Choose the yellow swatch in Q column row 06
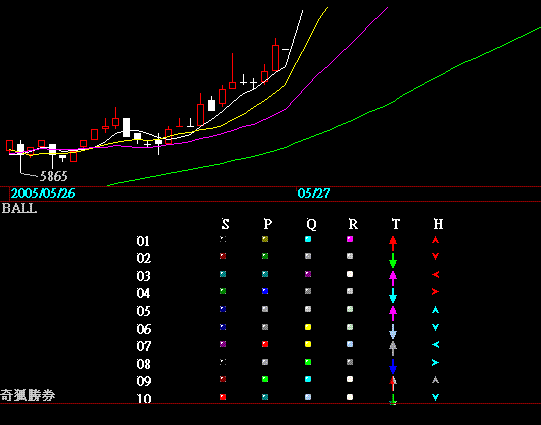 pyautogui.click(x=308, y=327)
